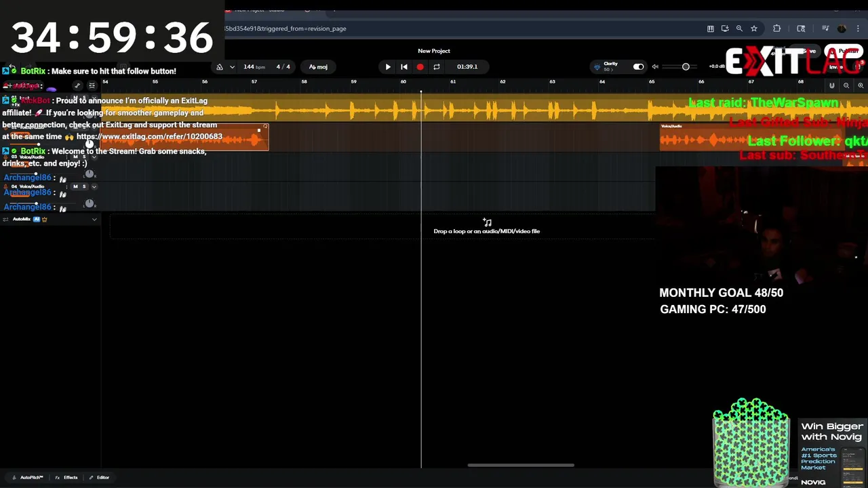This screenshot has height=488, width=868.
Task: Toggle the loop/cycle button in the transport
Action: pos(437,67)
